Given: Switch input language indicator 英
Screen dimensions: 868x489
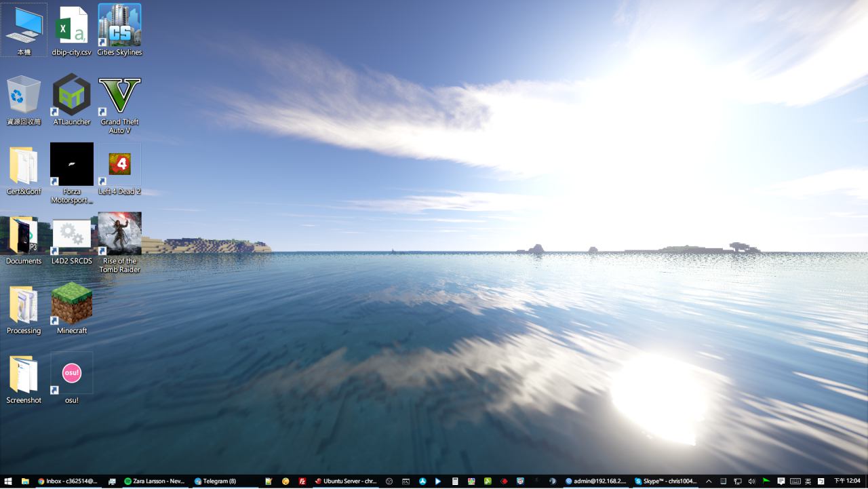Looking at the screenshot, I should [808, 482].
